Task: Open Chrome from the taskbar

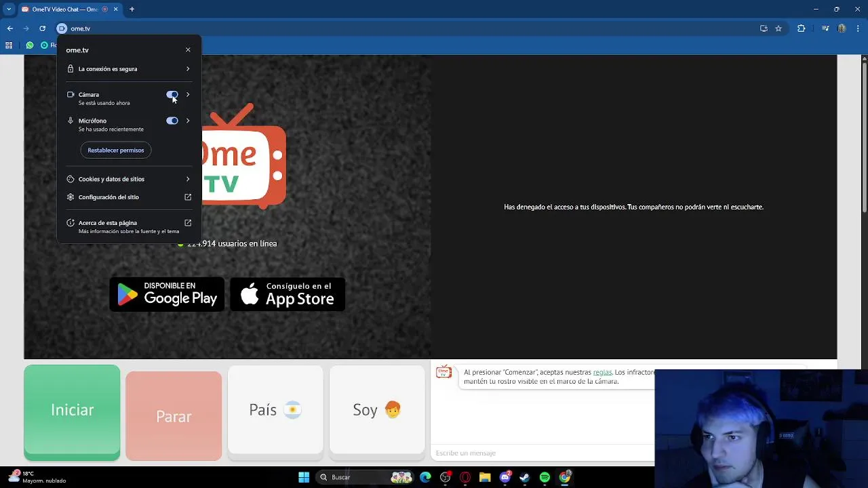Action: pyautogui.click(x=565, y=477)
